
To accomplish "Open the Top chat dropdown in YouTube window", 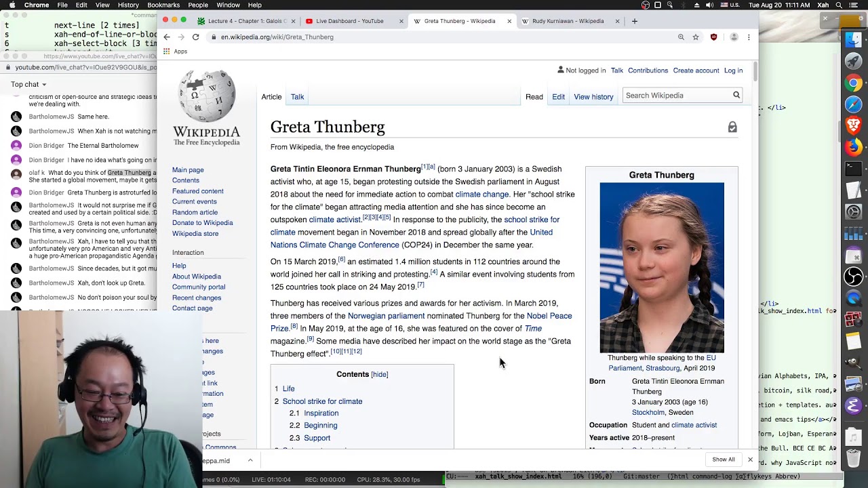I will (x=28, y=85).
